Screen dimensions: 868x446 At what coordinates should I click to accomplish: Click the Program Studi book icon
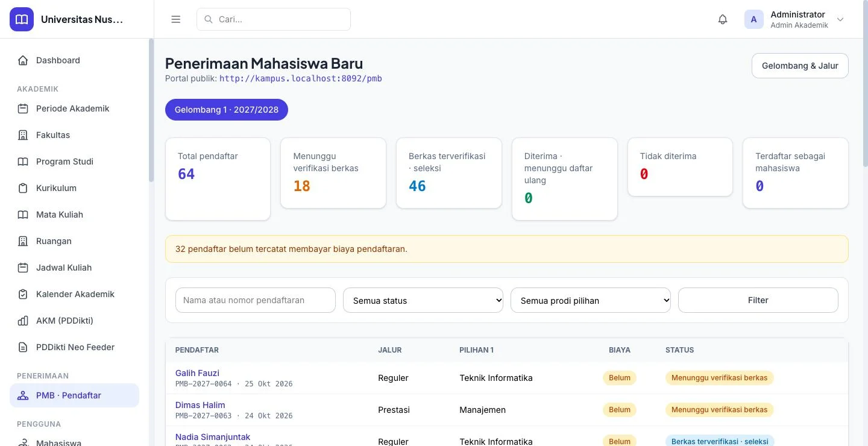click(23, 162)
